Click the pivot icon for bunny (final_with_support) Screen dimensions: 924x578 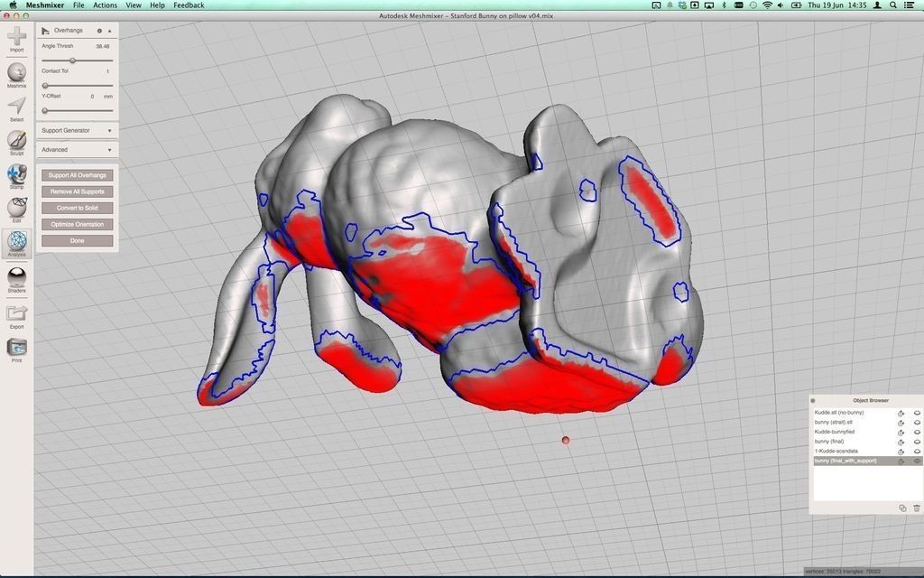click(901, 461)
